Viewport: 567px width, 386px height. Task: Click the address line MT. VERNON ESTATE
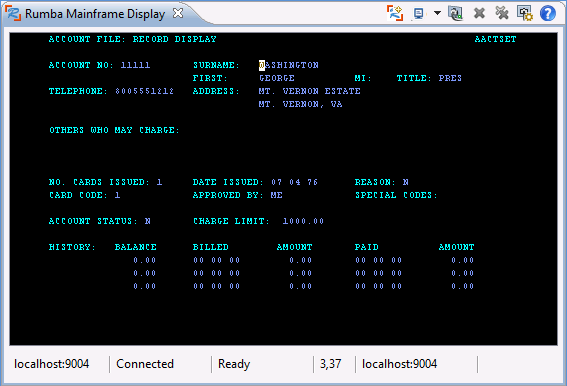pos(310,91)
